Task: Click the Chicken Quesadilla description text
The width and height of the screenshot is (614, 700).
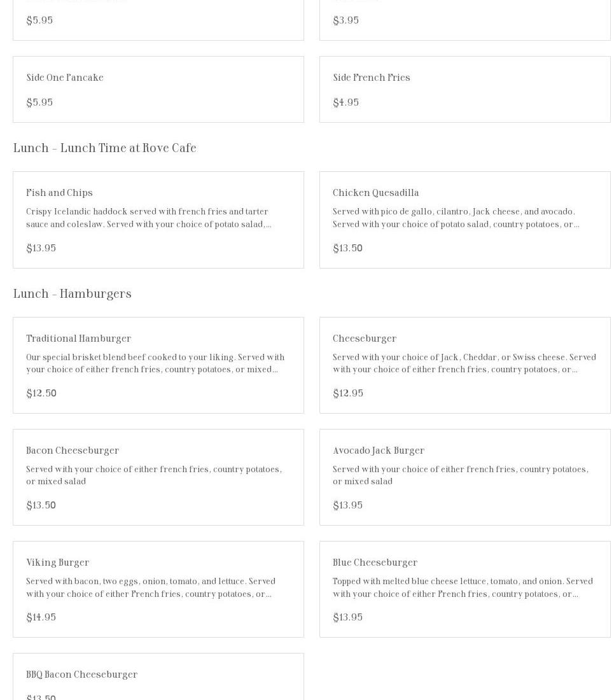Action: (x=456, y=218)
